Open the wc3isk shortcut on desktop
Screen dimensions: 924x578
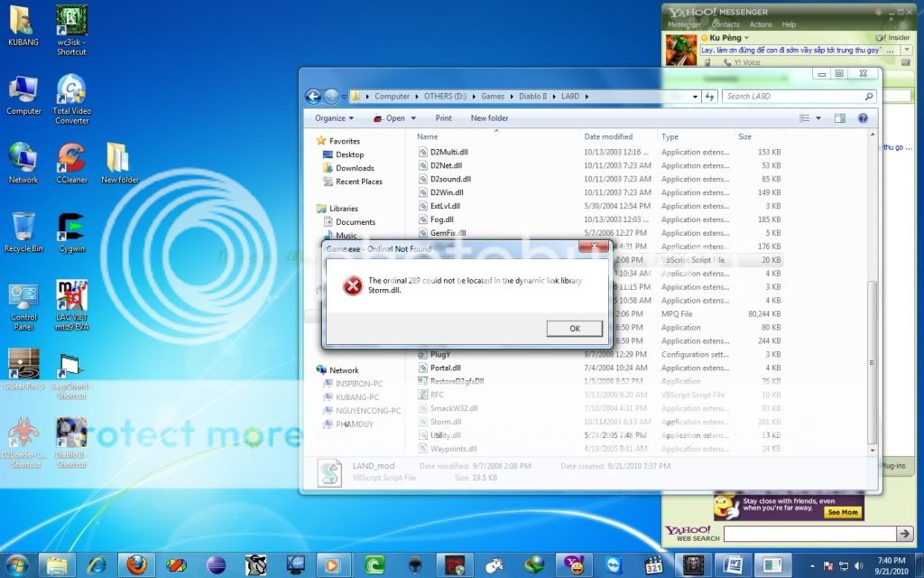[71, 31]
